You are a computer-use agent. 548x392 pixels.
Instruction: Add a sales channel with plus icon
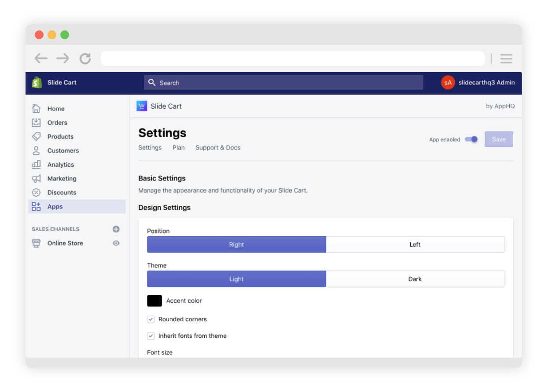coord(116,229)
